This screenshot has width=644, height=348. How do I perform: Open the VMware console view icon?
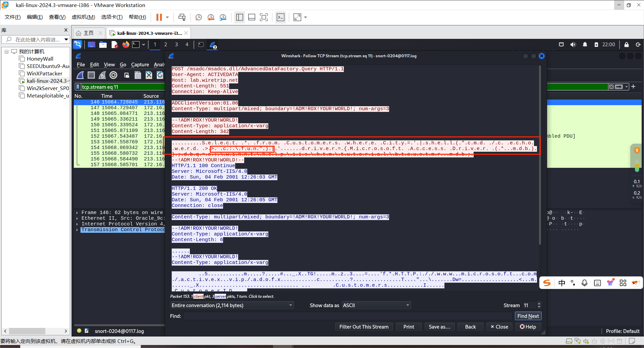pos(280,17)
